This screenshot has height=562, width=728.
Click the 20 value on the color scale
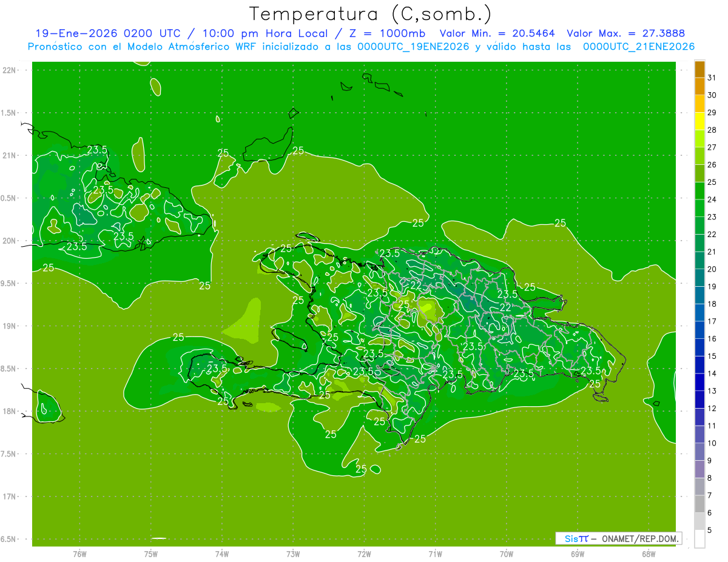coord(712,269)
